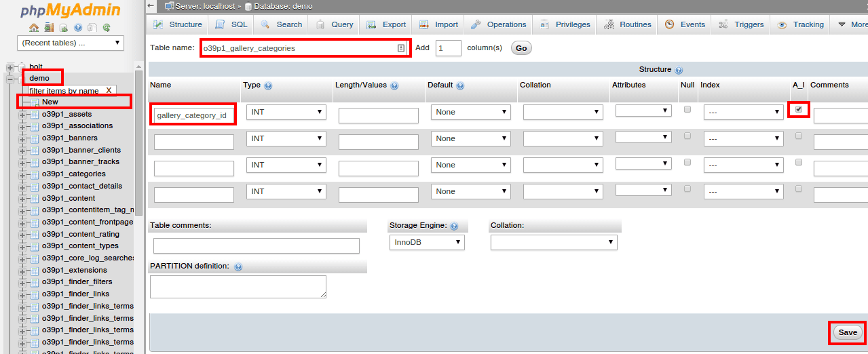The height and width of the screenshot is (354, 868).
Task: Open Attributes dropdown in first column row
Action: click(643, 111)
